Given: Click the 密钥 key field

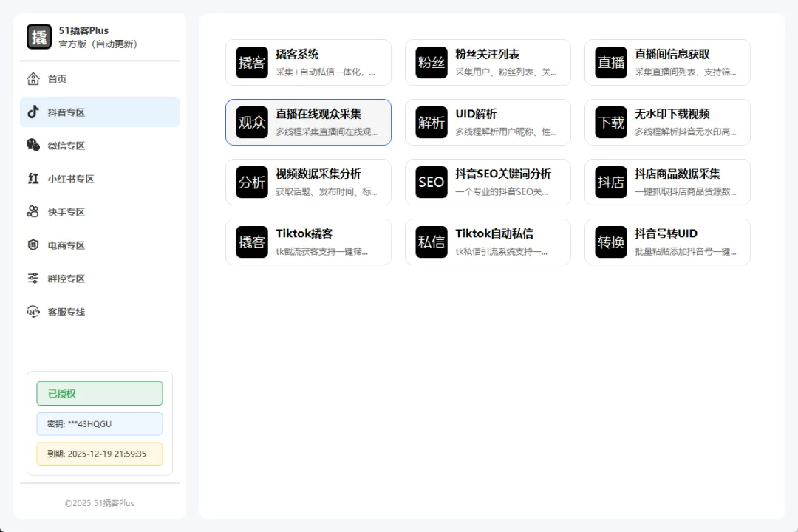Looking at the screenshot, I should [99, 423].
